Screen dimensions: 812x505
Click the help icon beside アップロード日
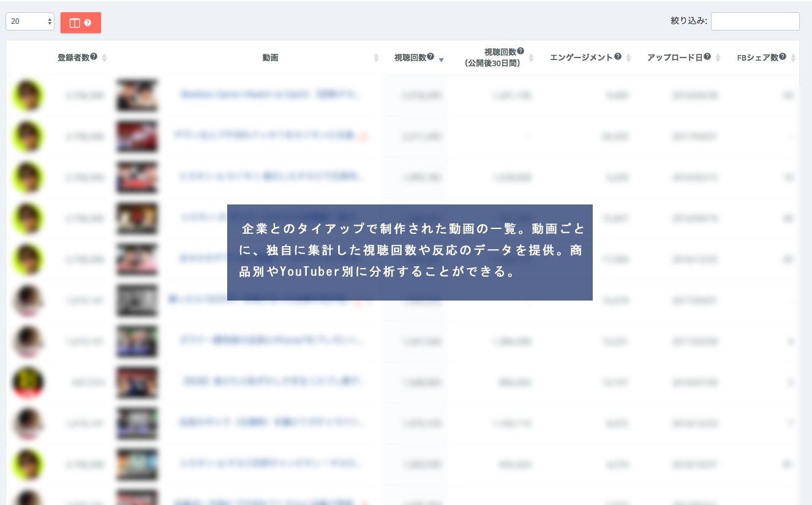[707, 57]
